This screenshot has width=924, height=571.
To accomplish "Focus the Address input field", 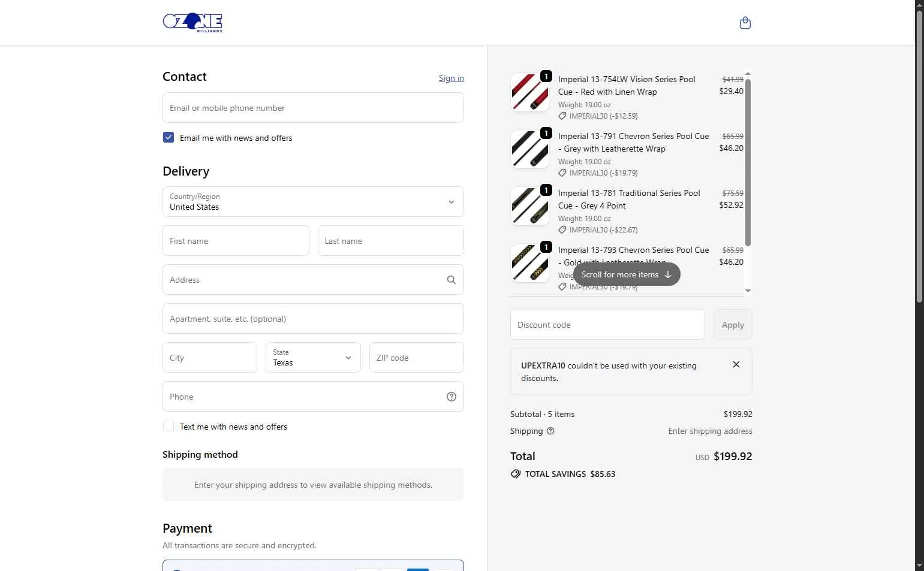I will (313, 280).
